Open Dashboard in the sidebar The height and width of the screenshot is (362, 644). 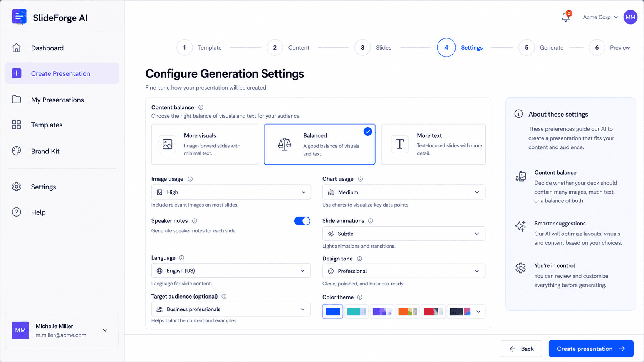[x=62, y=48]
